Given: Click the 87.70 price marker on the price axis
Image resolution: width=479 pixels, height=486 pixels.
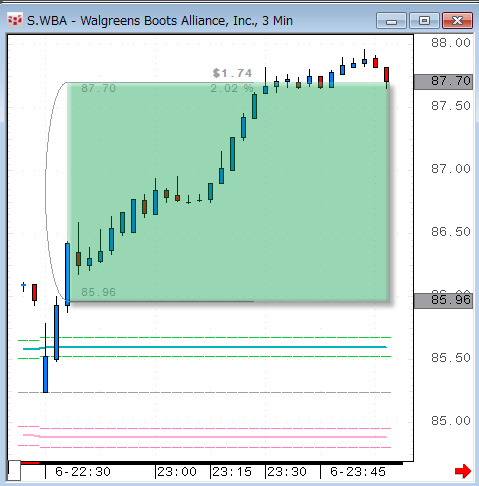Looking at the screenshot, I should [x=443, y=82].
